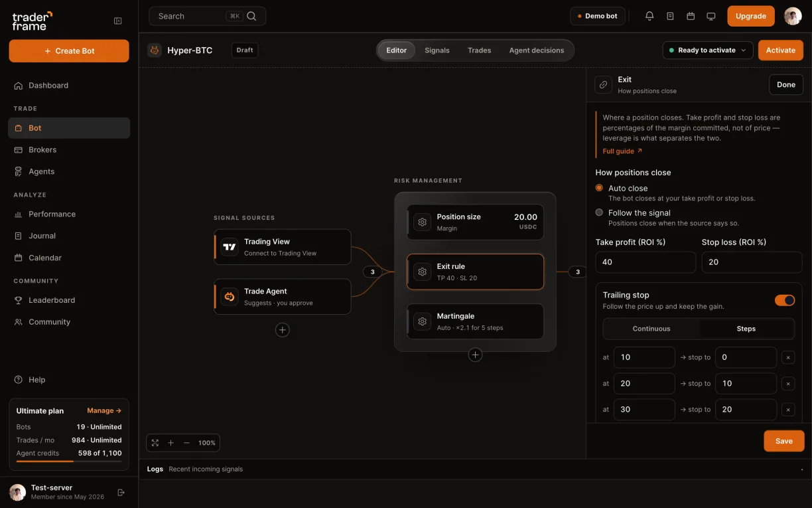Click the Position size gear icon
Image resolution: width=812 pixels, height=508 pixels.
[422, 222]
